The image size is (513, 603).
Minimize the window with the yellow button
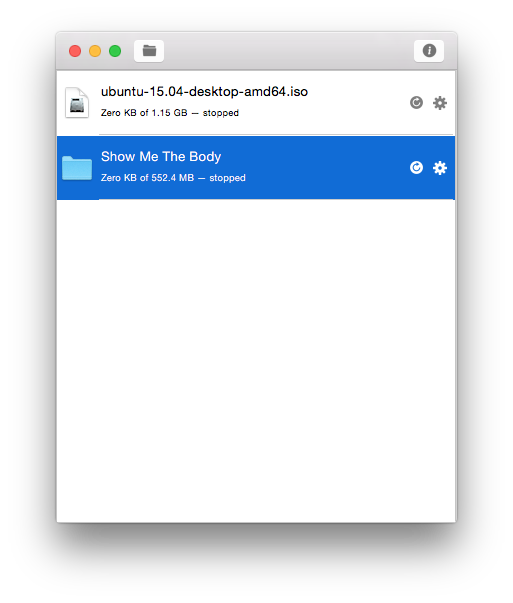[95, 51]
